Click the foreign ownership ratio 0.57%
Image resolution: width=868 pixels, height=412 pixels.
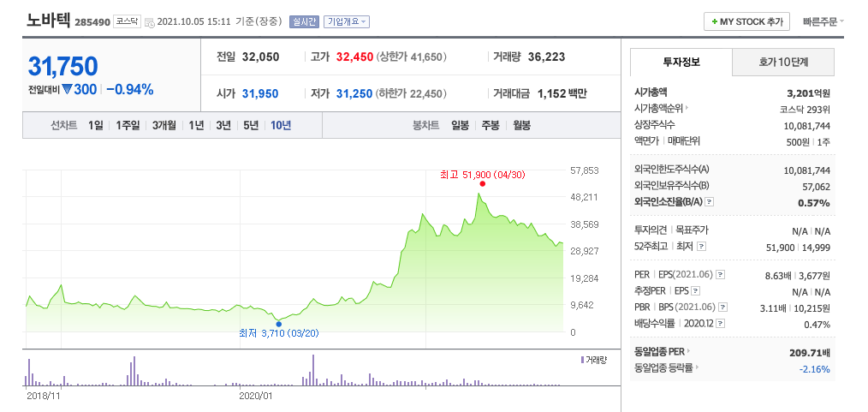[814, 203]
